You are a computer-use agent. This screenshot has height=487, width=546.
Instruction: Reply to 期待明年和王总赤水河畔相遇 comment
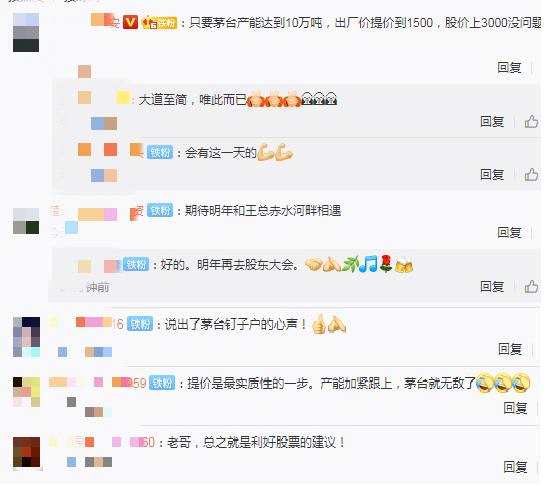pos(509,233)
